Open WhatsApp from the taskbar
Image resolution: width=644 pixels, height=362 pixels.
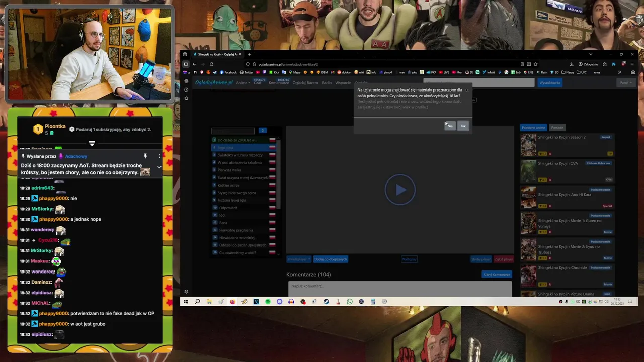[x=350, y=302]
